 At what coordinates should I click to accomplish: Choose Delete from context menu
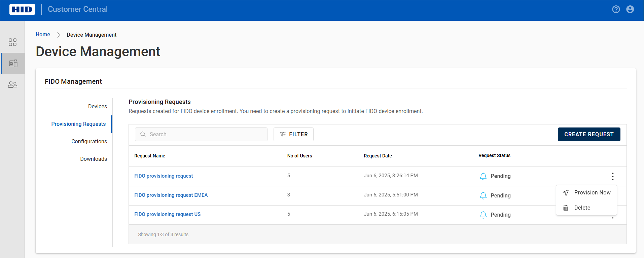(x=582, y=208)
